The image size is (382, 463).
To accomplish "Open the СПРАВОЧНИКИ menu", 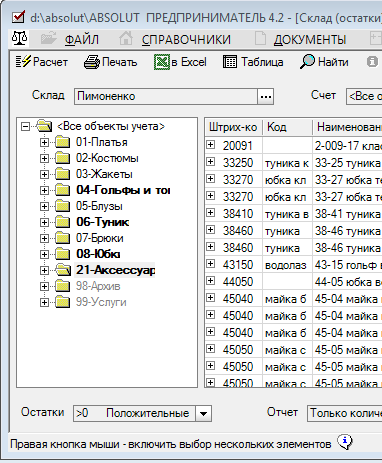I will coord(186,40).
